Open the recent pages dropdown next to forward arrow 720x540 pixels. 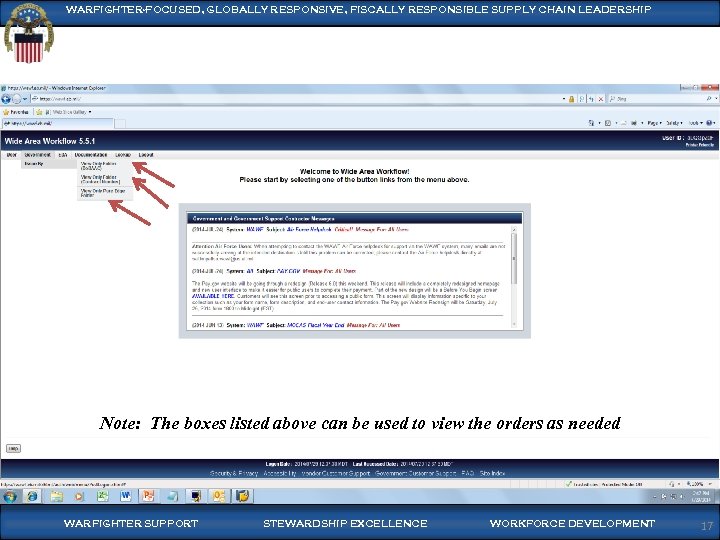point(25,99)
